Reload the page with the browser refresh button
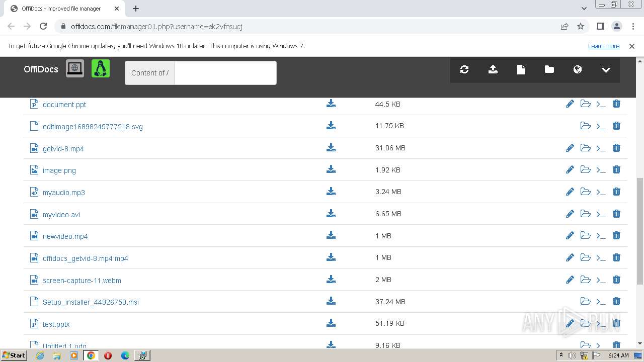Screen dimensions: 644x362 [x=43, y=26]
